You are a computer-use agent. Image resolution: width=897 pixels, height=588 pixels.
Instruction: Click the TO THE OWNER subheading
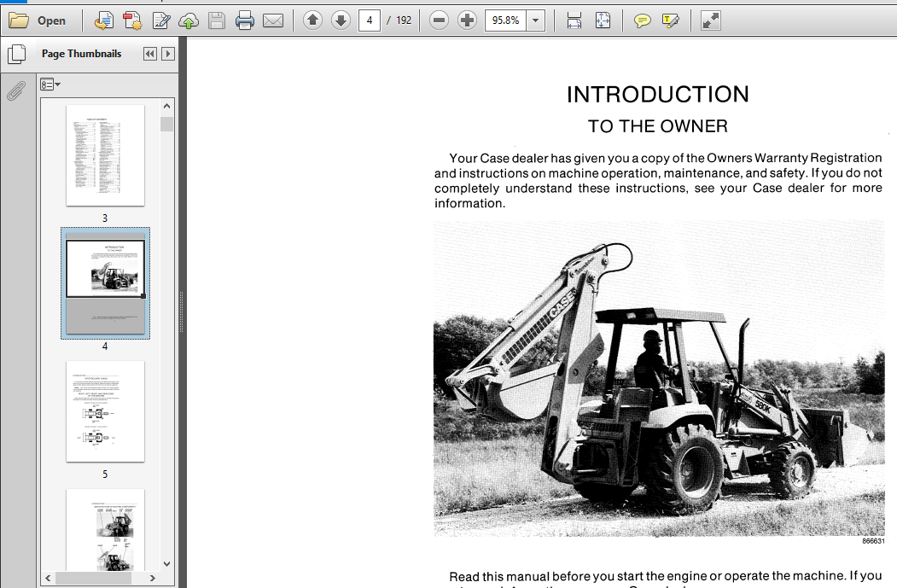(658, 126)
